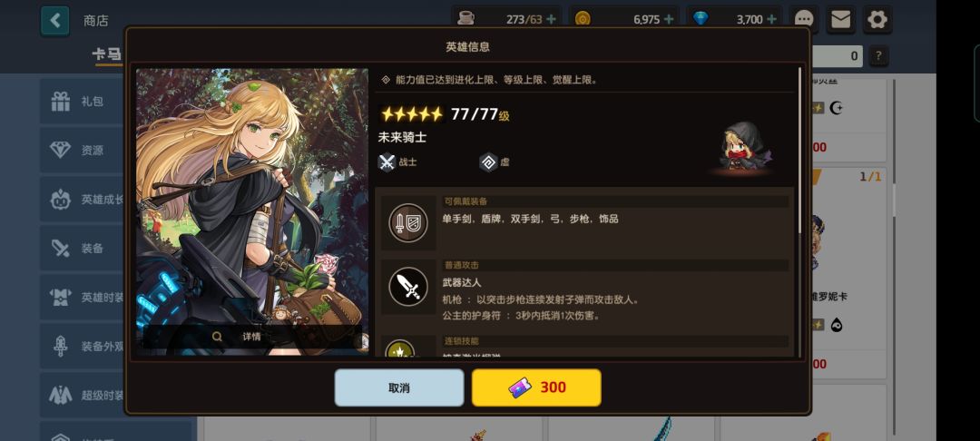Tap the question mark help icon

878,56
